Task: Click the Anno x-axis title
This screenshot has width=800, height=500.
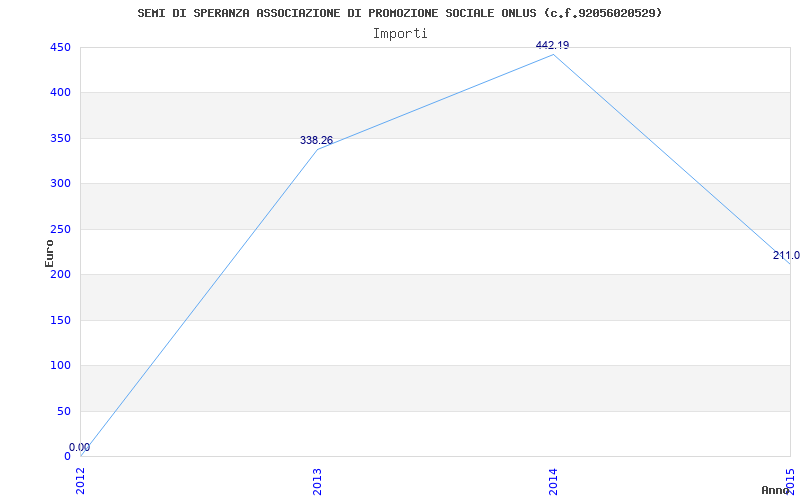Action: [x=776, y=490]
